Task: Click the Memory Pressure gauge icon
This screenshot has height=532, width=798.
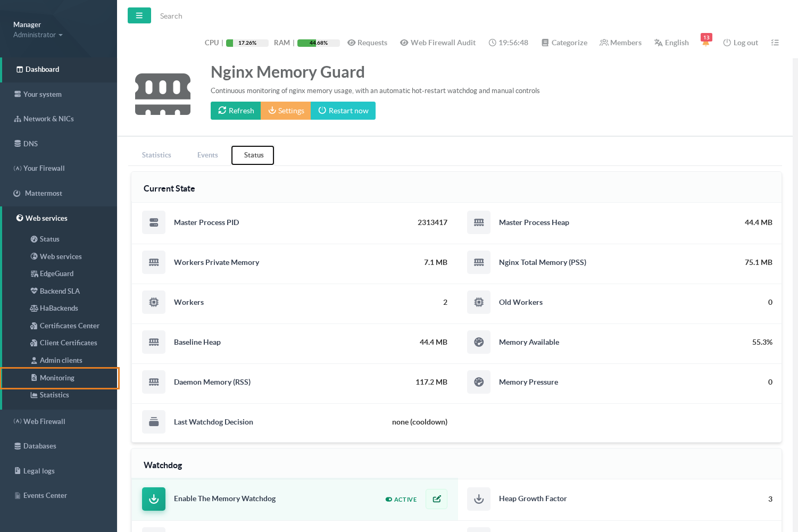Action: pos(479,382)
